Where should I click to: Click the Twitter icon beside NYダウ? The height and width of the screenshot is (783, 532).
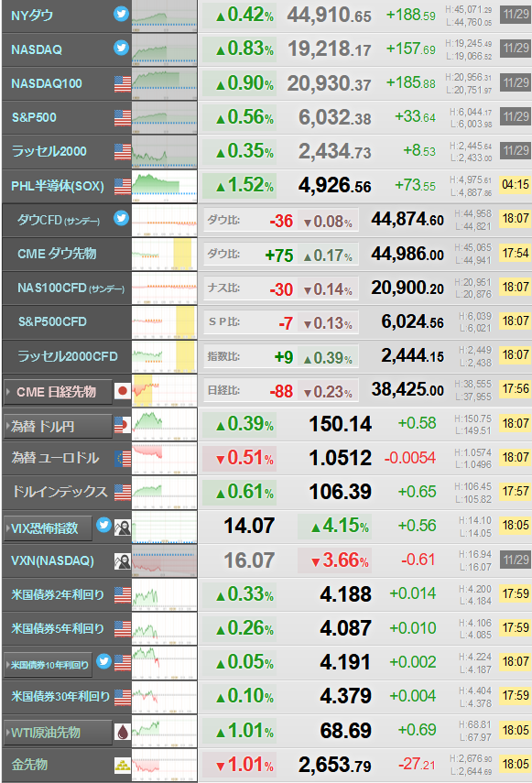pyautogui.click(x=121, y=14)
